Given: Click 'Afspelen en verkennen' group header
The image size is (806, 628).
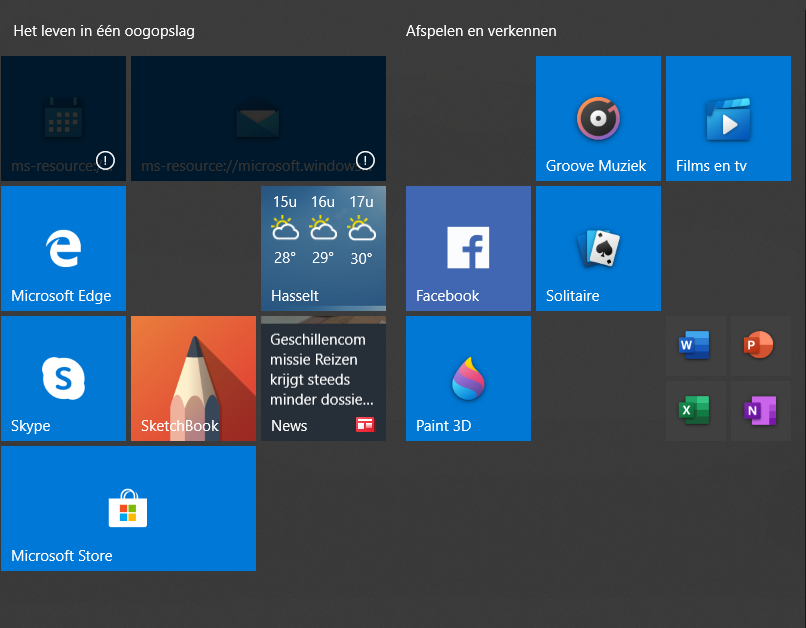Looking at the screenshot, I should coord(481,31).
